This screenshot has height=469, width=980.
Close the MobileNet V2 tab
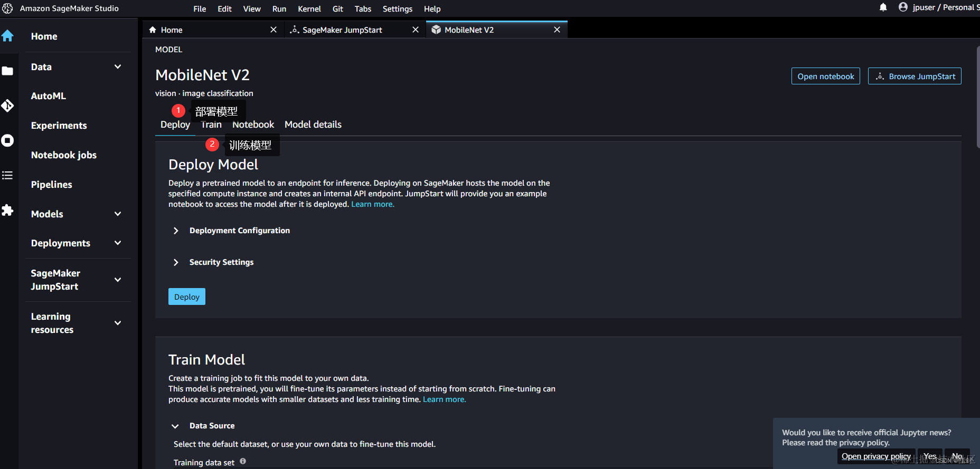tap(557, 30)
